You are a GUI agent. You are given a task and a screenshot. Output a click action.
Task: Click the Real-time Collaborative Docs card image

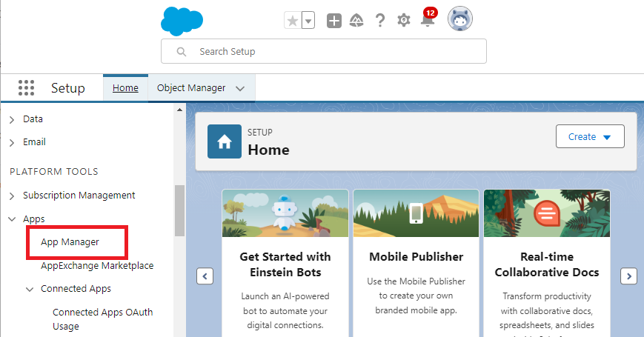[x=547, y=213]
